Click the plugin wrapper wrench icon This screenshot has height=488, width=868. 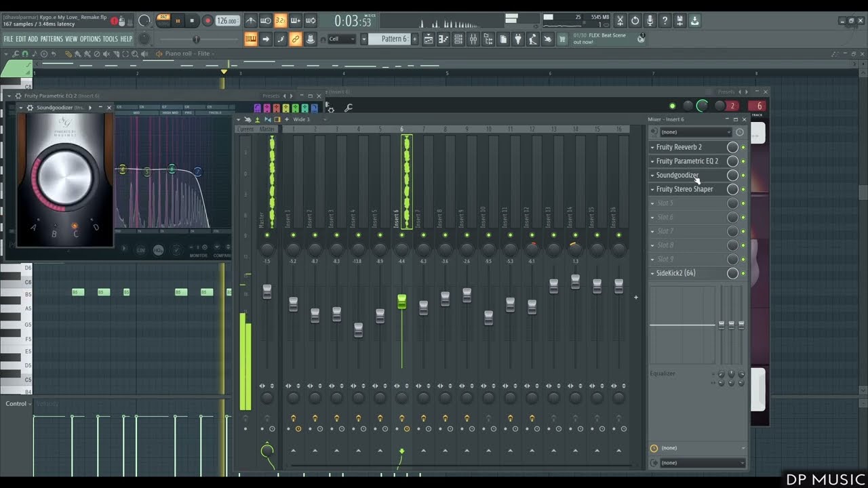(x=349, y=108)
